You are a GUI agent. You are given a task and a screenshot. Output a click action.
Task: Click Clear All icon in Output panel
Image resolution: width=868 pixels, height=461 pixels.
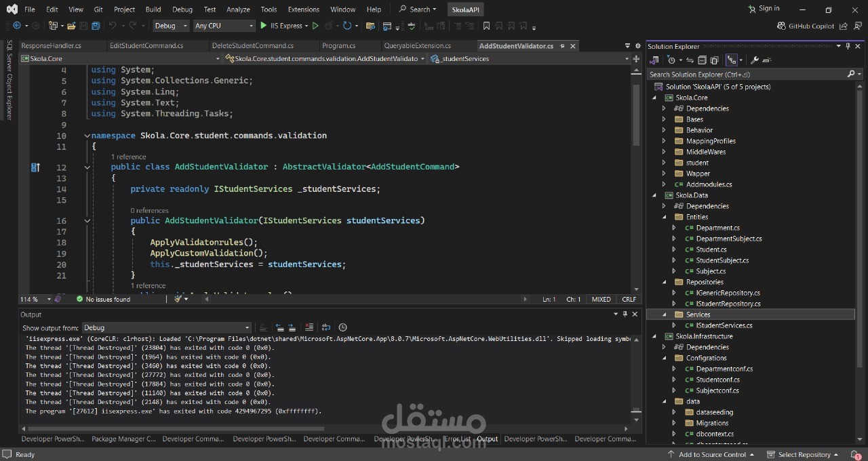tap(309, 327)
